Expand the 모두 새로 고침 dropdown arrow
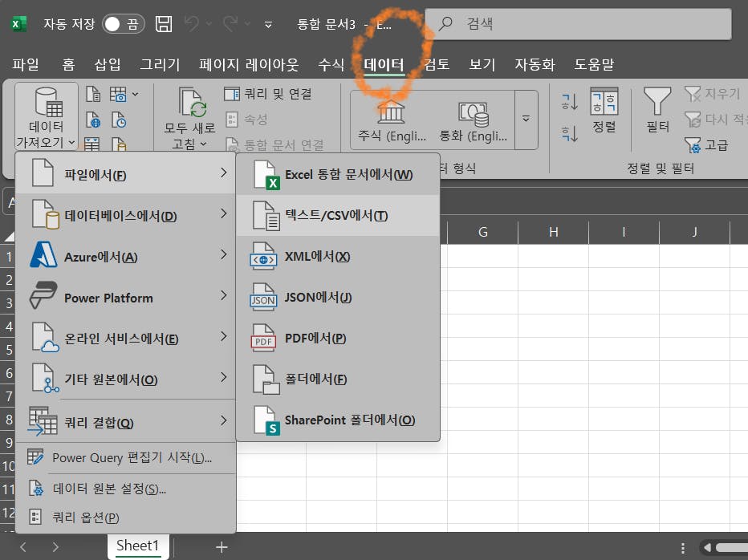The image size is (748, 560). coord(204,143)
